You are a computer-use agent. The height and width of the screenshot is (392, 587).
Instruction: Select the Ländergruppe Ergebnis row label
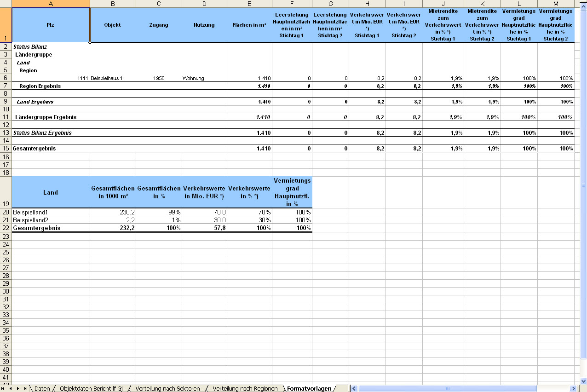coord(51,117)
